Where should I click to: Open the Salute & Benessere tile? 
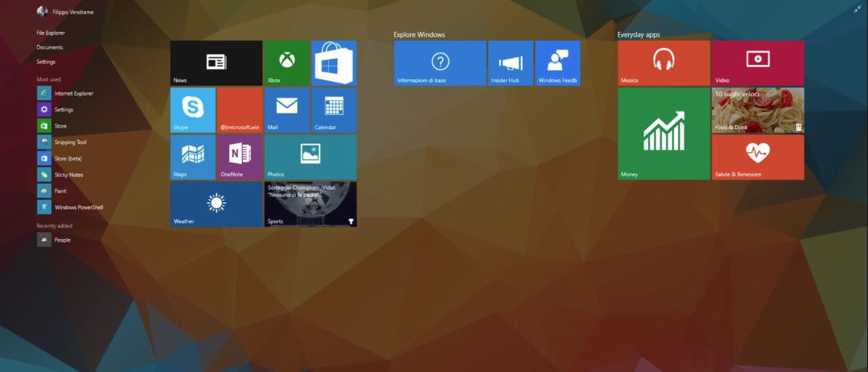click(x=758, y=157)
